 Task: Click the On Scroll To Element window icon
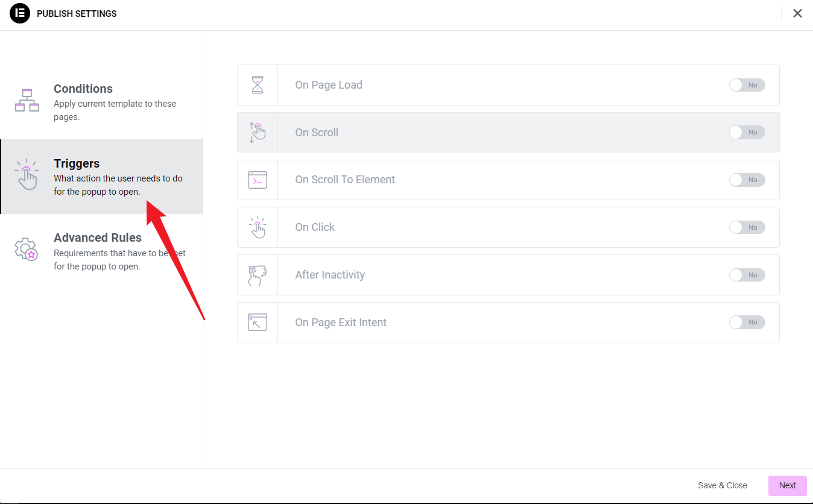pyautogui.click(x=258, y=180)
